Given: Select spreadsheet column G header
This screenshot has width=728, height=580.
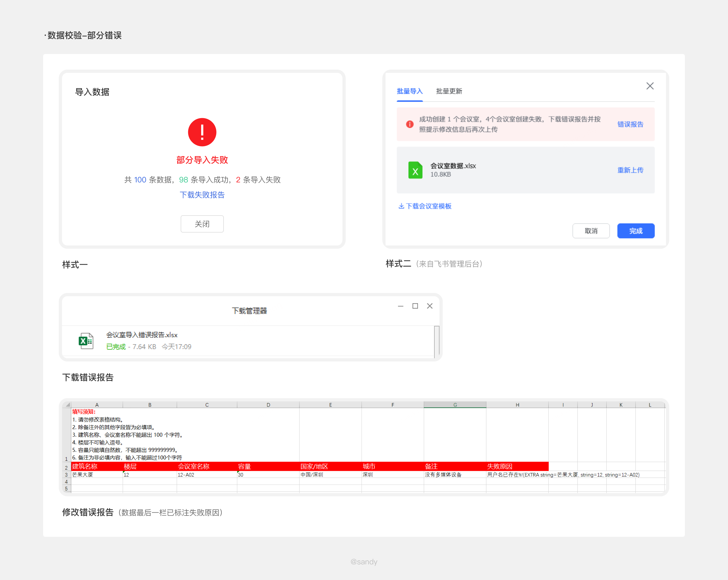Looking at the screenshot, I should point(455,405).
